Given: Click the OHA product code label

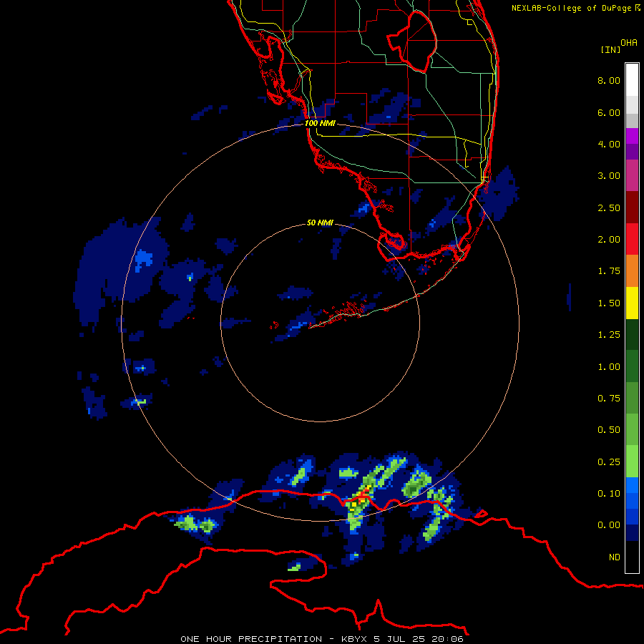Looking at the screenshot, I should coord(629,43).
